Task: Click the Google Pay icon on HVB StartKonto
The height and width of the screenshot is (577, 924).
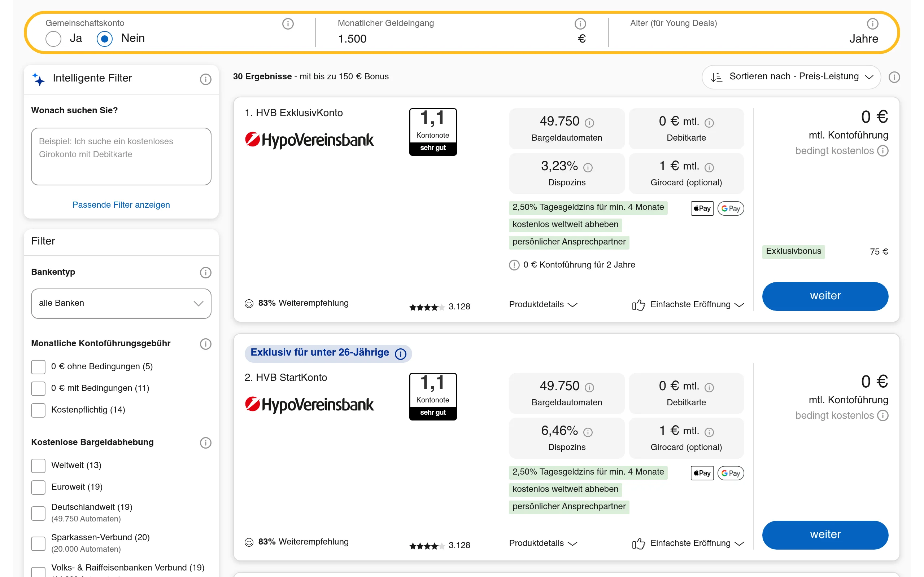Action: 731,473
